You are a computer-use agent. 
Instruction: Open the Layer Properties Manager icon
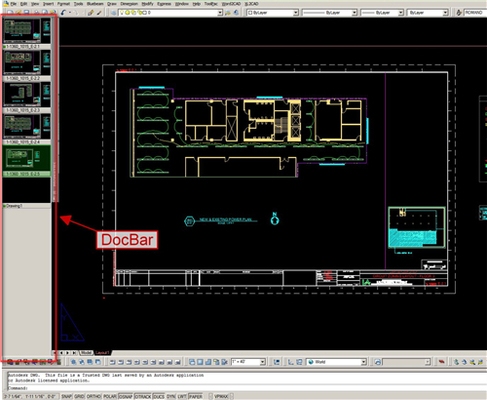pos(114,13)
